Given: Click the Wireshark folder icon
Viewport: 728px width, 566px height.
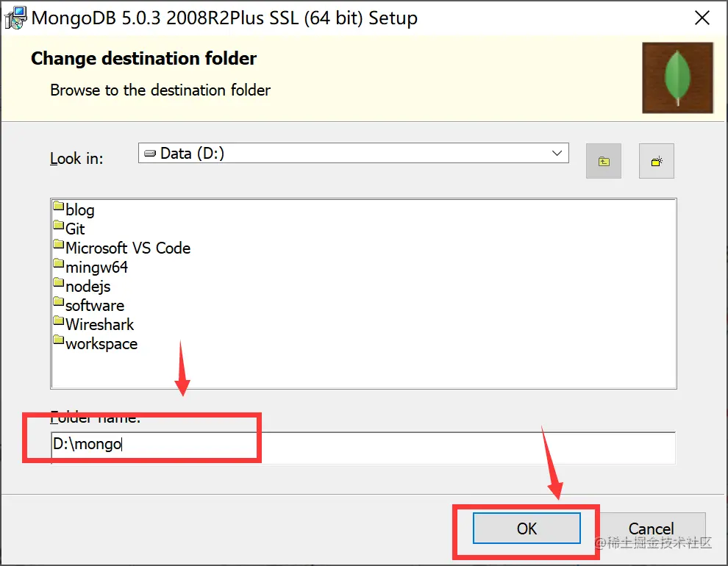Looking at the screenshot, I should pos(59,320).
